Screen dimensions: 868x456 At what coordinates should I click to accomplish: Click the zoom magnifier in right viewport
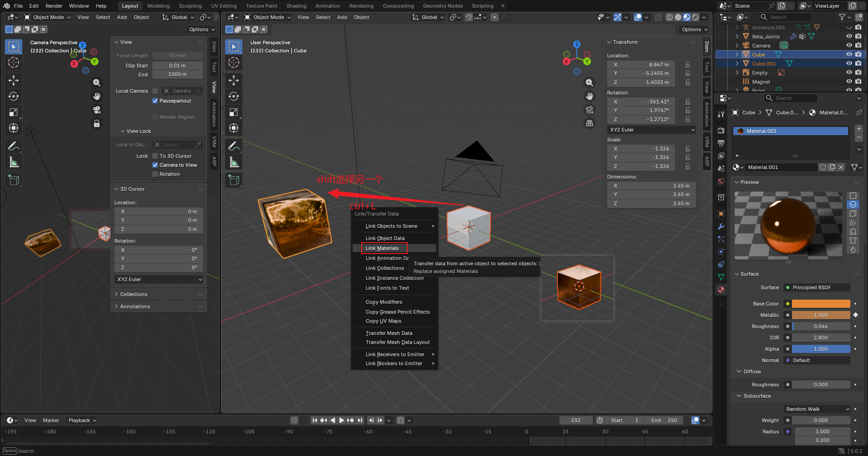pyautogui.click(x=590, y=83)
